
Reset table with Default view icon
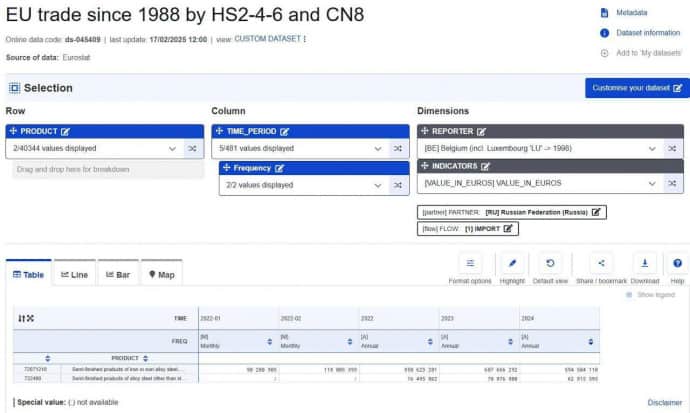pyautogui.click(x=549, y=263)
